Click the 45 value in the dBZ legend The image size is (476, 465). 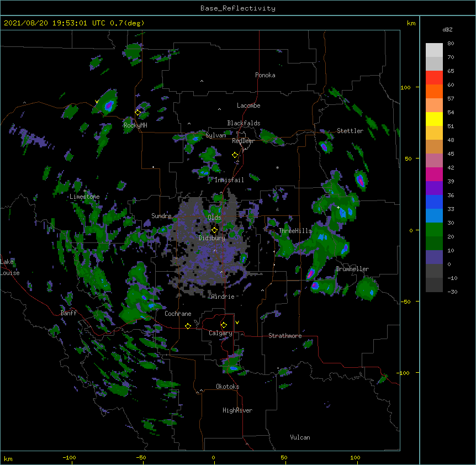point(451,154)
